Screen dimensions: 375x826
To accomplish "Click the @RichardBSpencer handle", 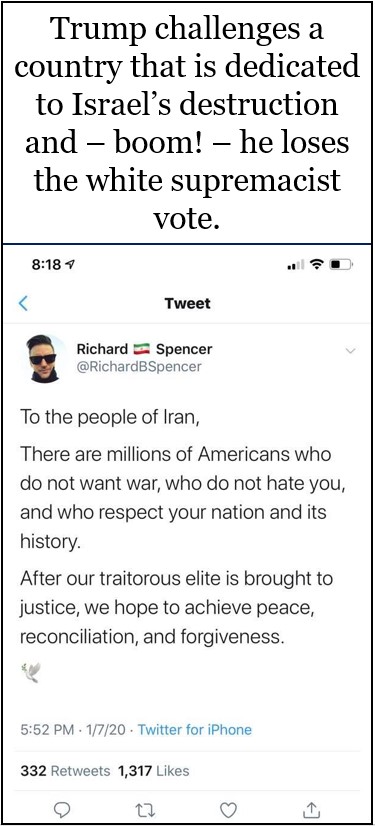I will coord(139,366).
